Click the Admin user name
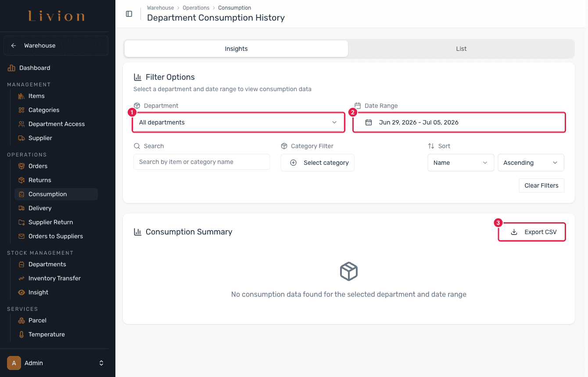 (x=34, y=363)
